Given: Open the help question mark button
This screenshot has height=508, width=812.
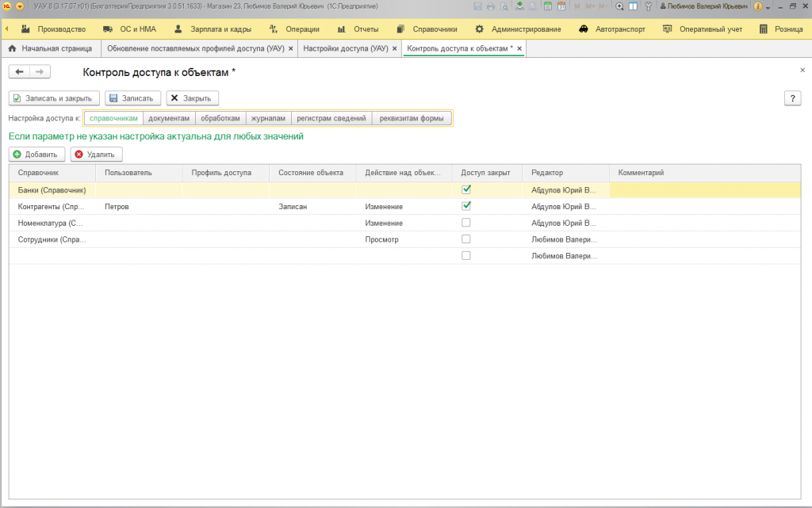Looking at the screenshot, I should (792, 98).
